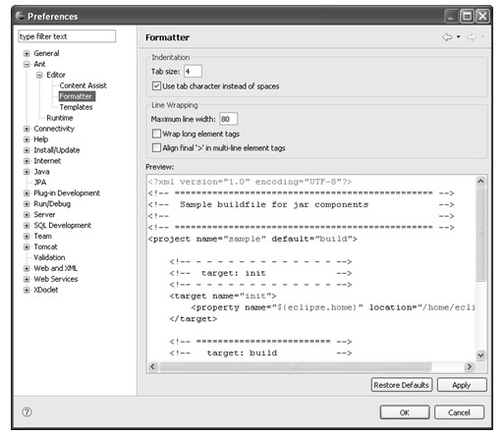Click preview horizontal scrollbar right arrow

[x=470, y=366]
